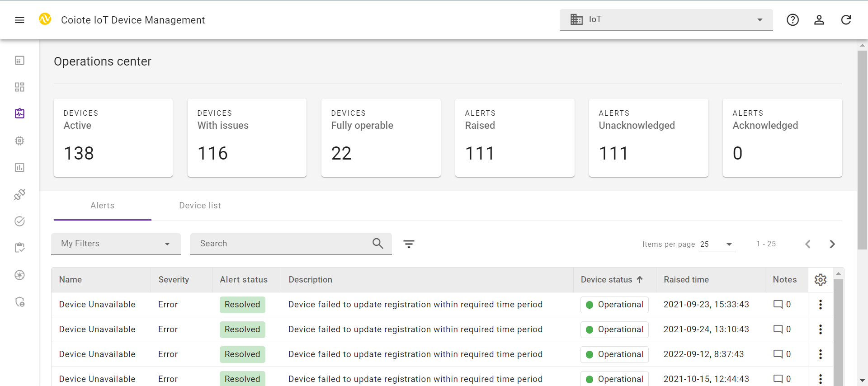Click Operational status for 2021-09-23 alert
Viewport: 868px width, 386px height.
click(x=614, y=305)
